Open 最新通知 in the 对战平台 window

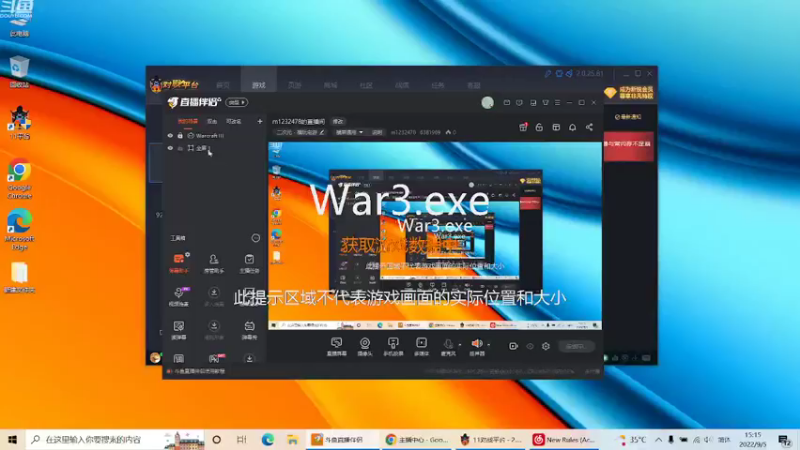tap(628, 117)
